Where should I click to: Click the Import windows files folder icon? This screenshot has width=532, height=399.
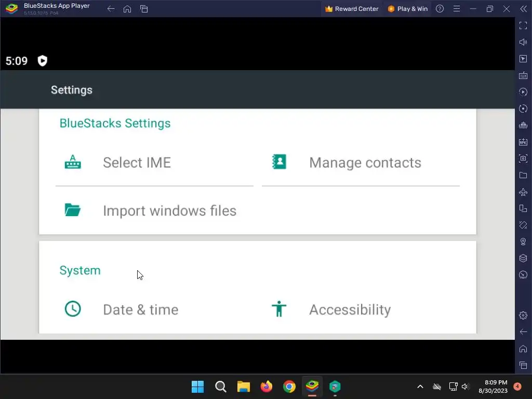(73, 210)
